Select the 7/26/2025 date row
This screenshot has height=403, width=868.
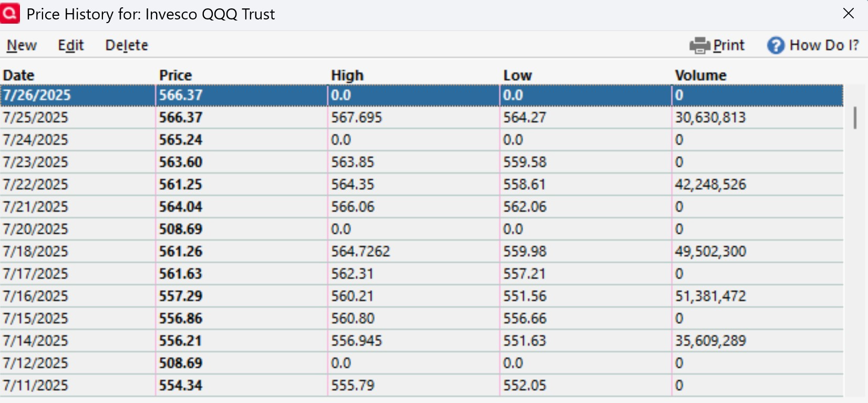422,95
